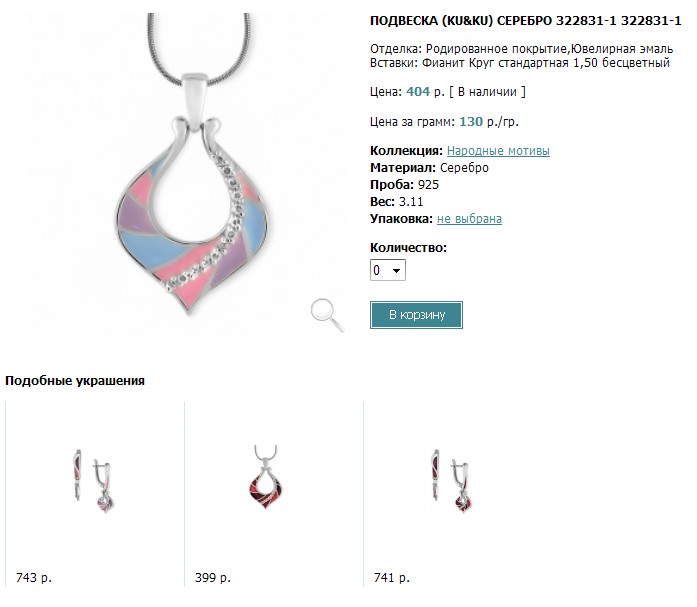Viewport: 697px width, 607px height.
Task: Add item with В корзину button
Action: (416, 315)
